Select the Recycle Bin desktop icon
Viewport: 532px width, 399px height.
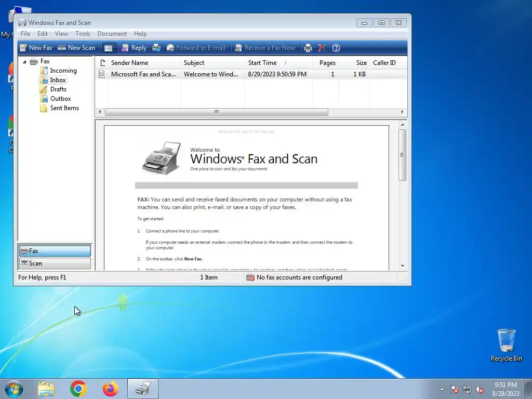coord(506,345)
